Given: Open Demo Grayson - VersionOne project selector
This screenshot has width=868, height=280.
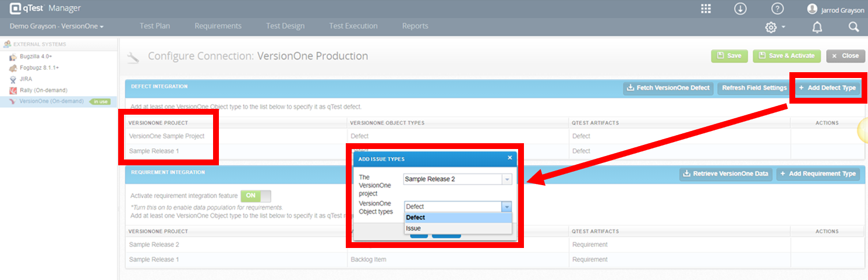Looking at the screenshot, I should (x=56, y=26).
